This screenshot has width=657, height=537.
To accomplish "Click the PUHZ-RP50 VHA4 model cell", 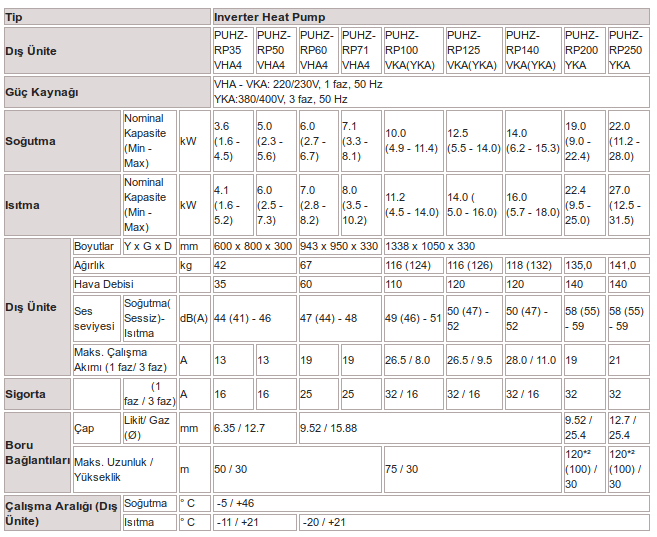I will coord(276,50).
